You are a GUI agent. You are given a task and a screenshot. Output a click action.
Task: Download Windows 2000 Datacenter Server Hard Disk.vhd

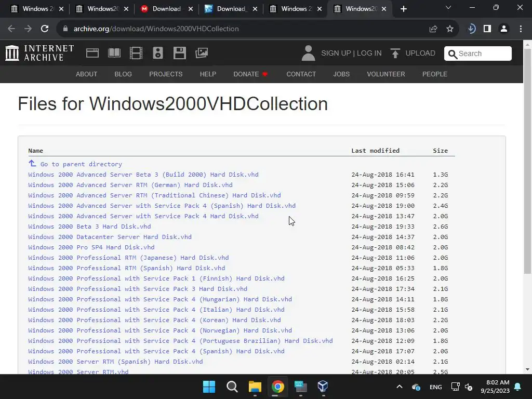pos(110,237)
